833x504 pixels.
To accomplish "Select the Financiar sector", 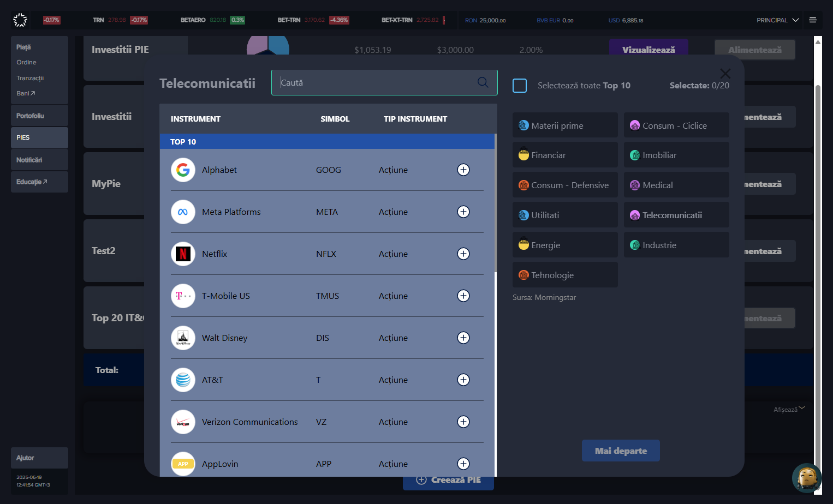I will [x=565, y=155].
